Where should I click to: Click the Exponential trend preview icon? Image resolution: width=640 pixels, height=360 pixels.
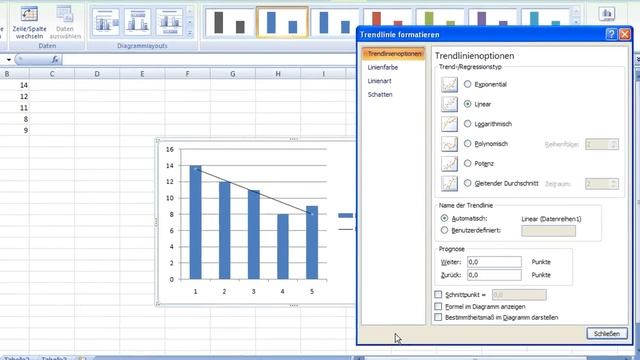[449, 84]
